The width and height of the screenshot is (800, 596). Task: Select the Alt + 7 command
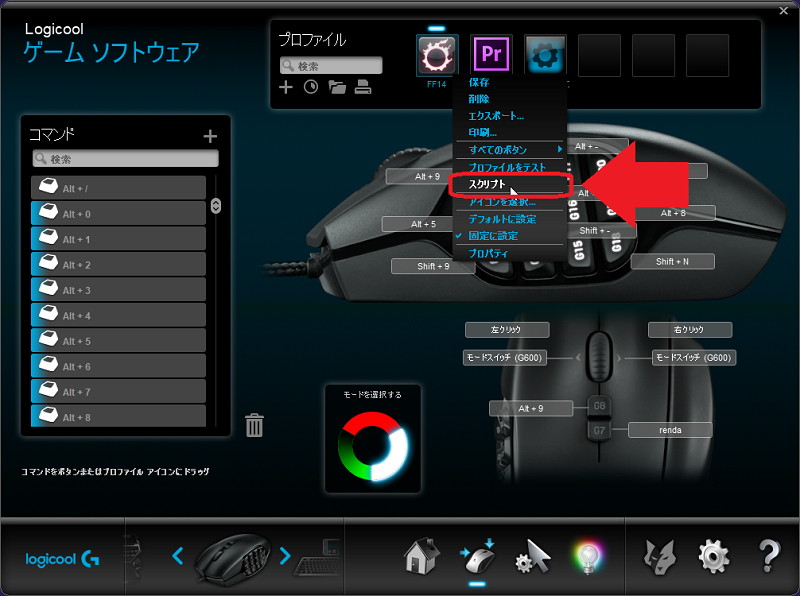click(118, 391)
